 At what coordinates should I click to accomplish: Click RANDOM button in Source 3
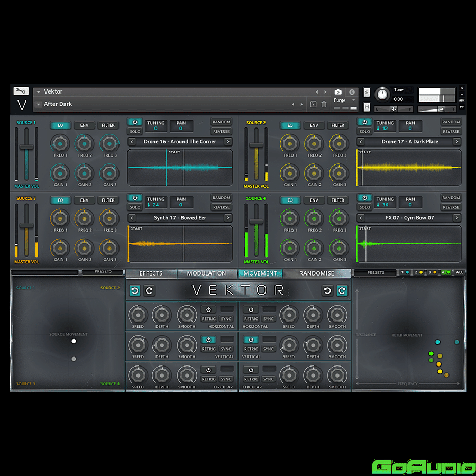coord(221,198)
